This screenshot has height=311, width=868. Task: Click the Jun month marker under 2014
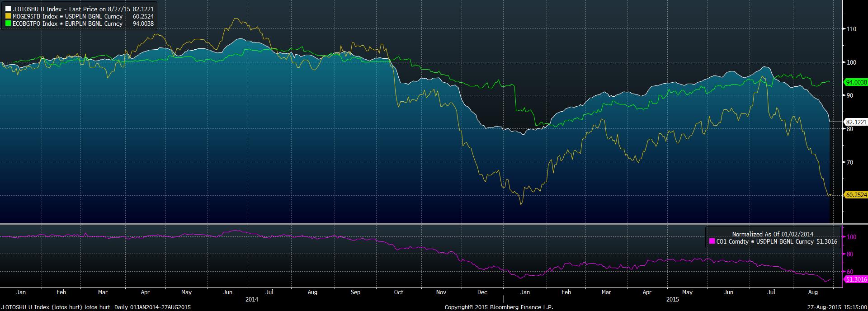pyautogui.click(x=228, y=292)
